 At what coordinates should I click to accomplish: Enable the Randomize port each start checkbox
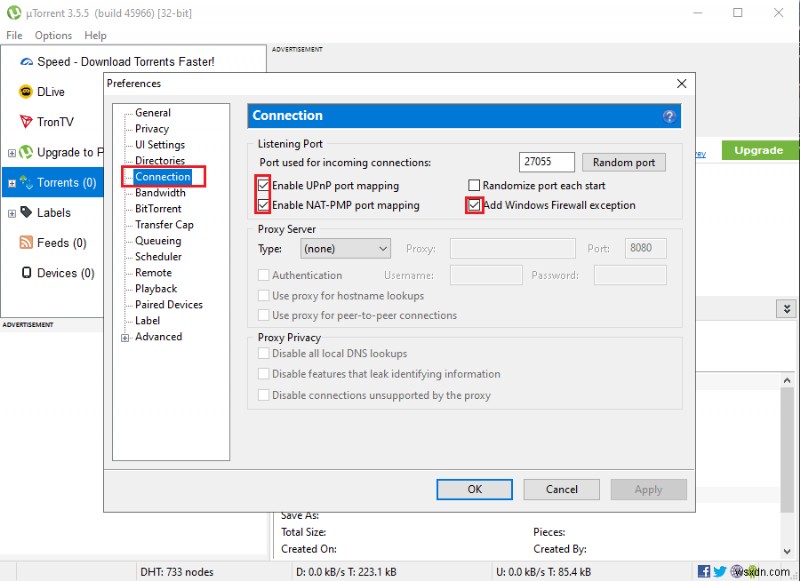(x=472, y=185)
